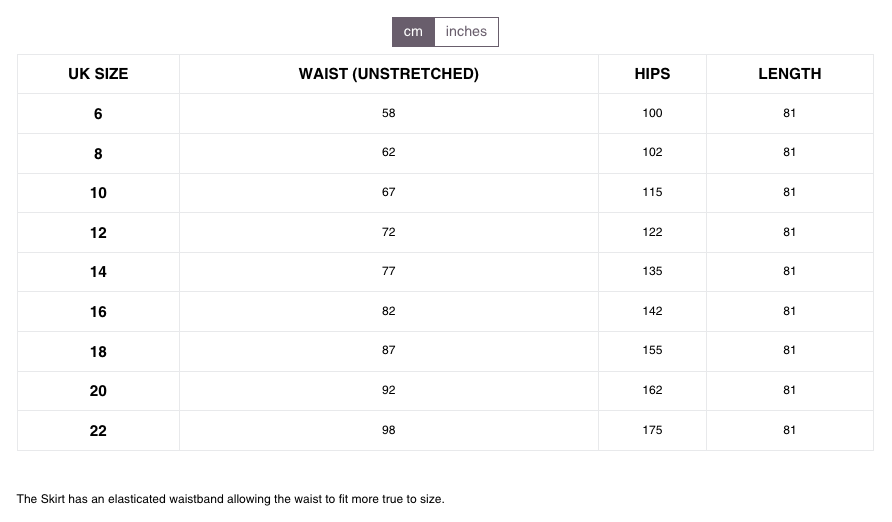Click the UK SIZE column header

pyautogui.click(x=98, y=74)
